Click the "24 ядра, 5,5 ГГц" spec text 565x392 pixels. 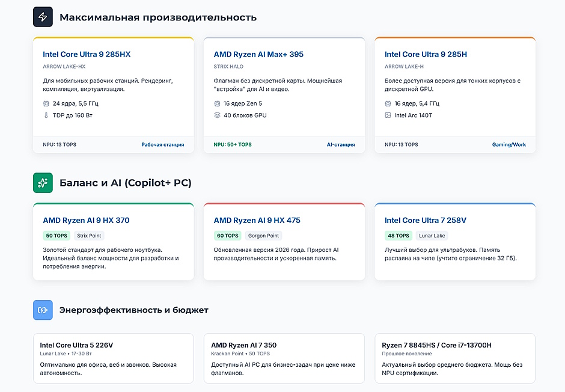click(x=75, y=104)
